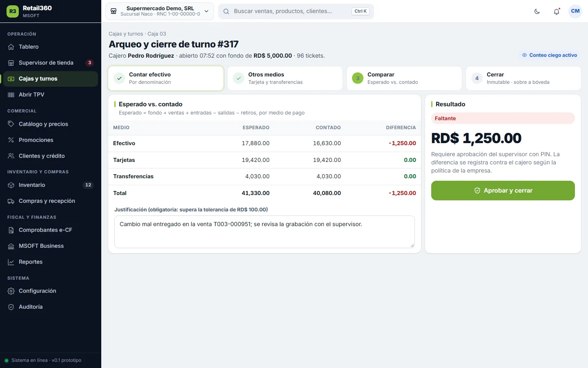Click the Justificación textarea resize handle
The height and width of the screenshot is (368, 588).
tap(412, 245)
